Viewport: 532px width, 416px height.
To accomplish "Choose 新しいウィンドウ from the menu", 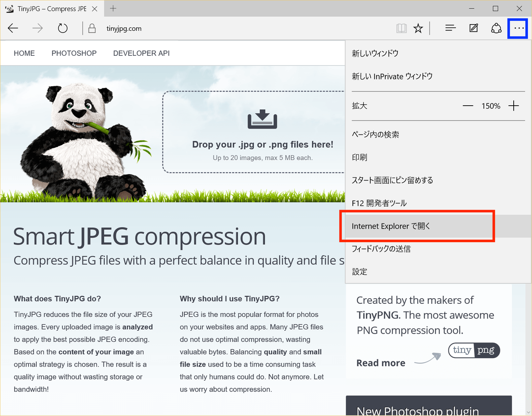I will click(x=438, y=53).
